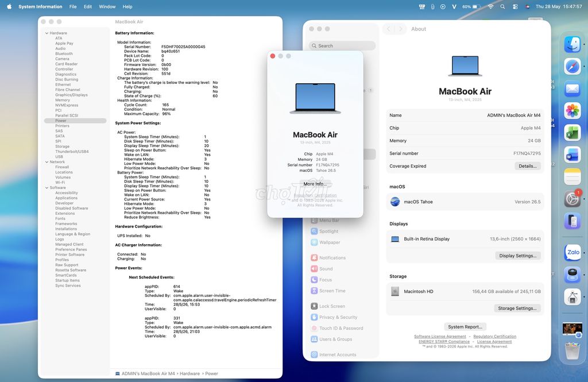The image size is (588, 382).
Task: Open Storage Settings button
Action: coord(517,308)
